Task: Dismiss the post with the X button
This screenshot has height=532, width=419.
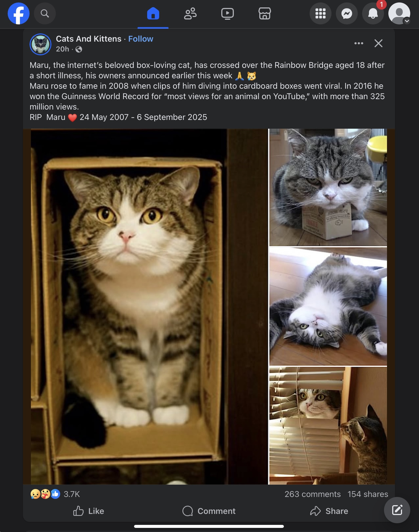Action: point(379,43)
